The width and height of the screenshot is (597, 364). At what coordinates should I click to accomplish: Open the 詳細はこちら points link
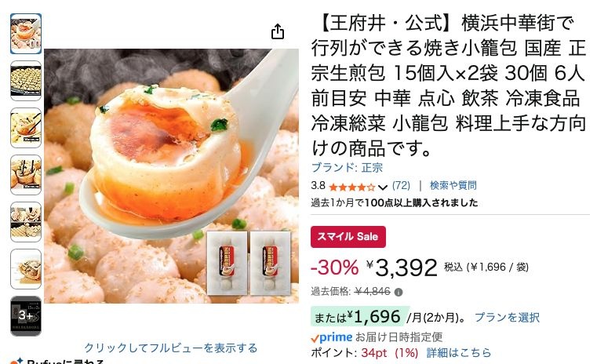[x=459, y=353]
